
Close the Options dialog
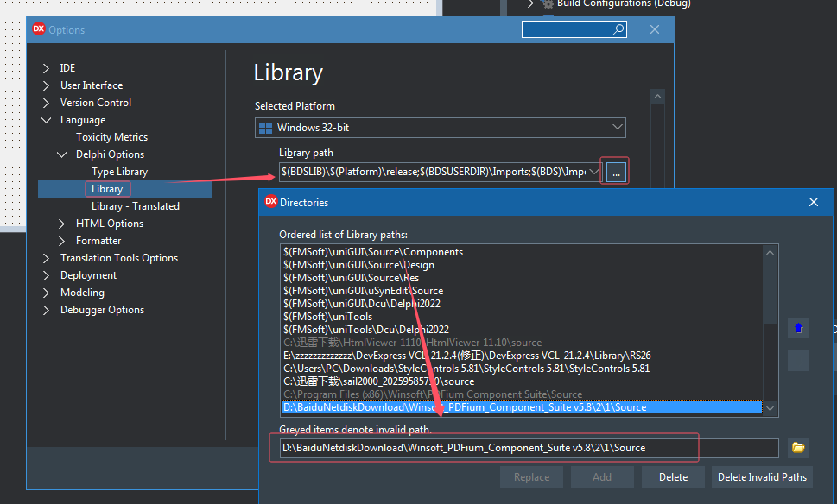[655, 30]
